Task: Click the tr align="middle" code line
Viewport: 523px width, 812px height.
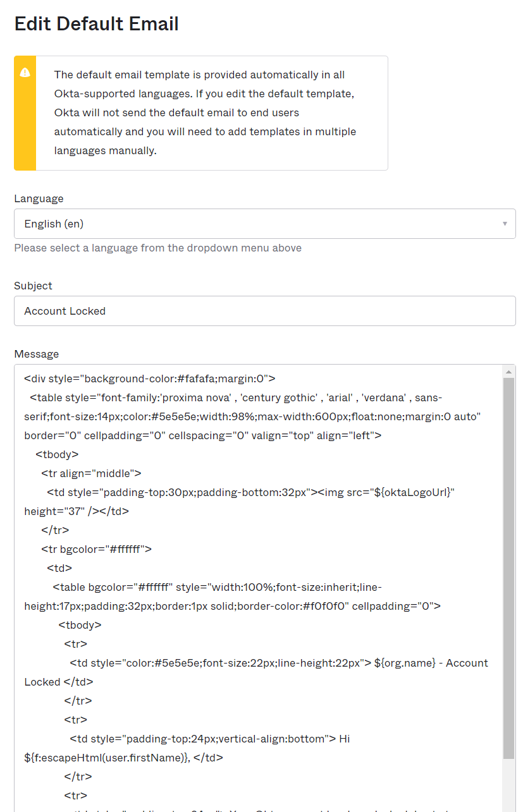Action: click(x=91, y=473)
